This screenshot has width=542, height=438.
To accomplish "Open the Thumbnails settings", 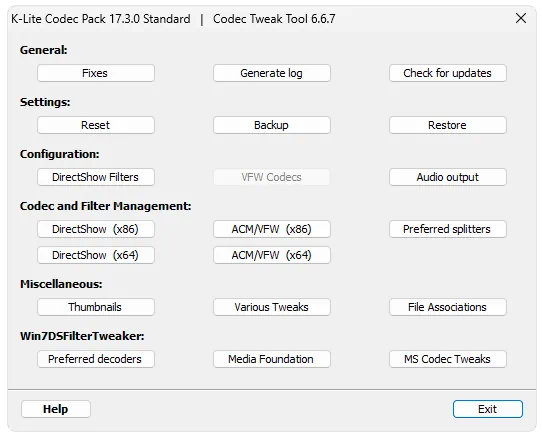I will (96, 307).
